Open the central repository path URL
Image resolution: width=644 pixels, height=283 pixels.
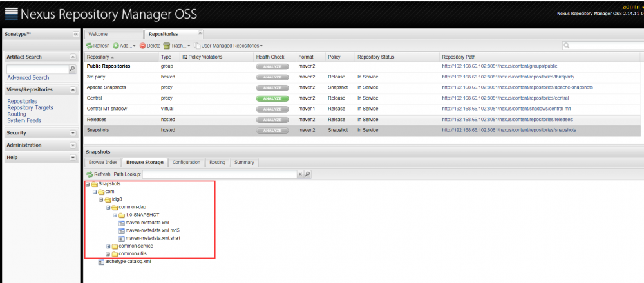[x=505, y=98]
